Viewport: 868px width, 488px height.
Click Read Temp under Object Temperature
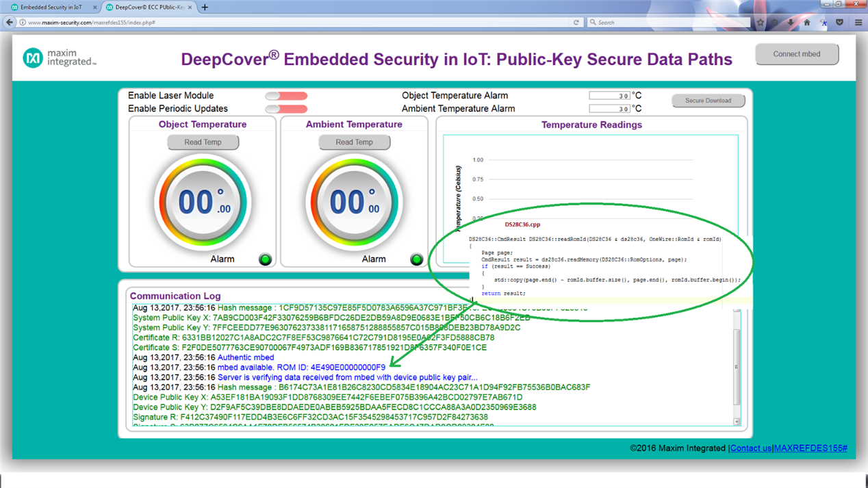[x=203, y=142]
